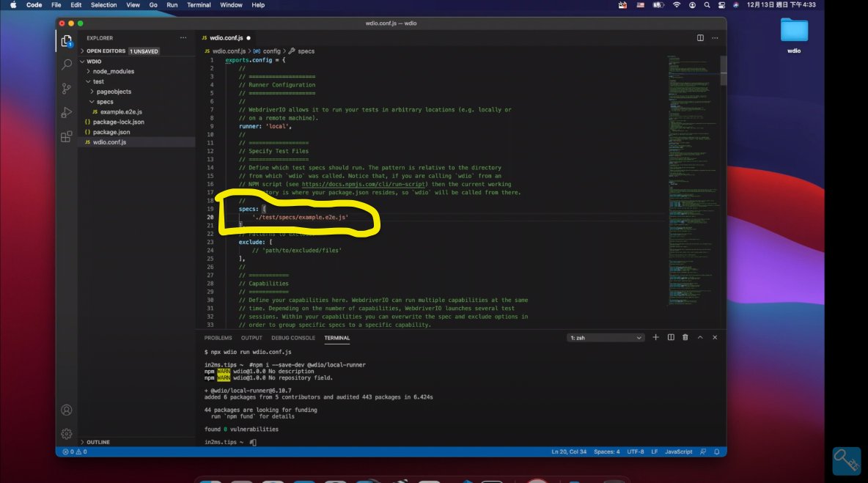Change encoding via UTF-8 indicator
868x483 pixels.
tap(636, 452)
